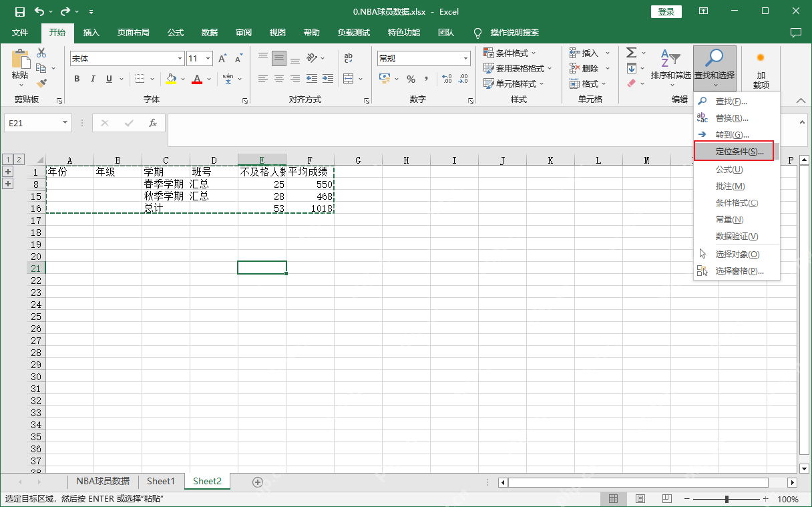Open the number format 常规 dropdown
Screen dimensions: 812x507
[x=465, y=59]
